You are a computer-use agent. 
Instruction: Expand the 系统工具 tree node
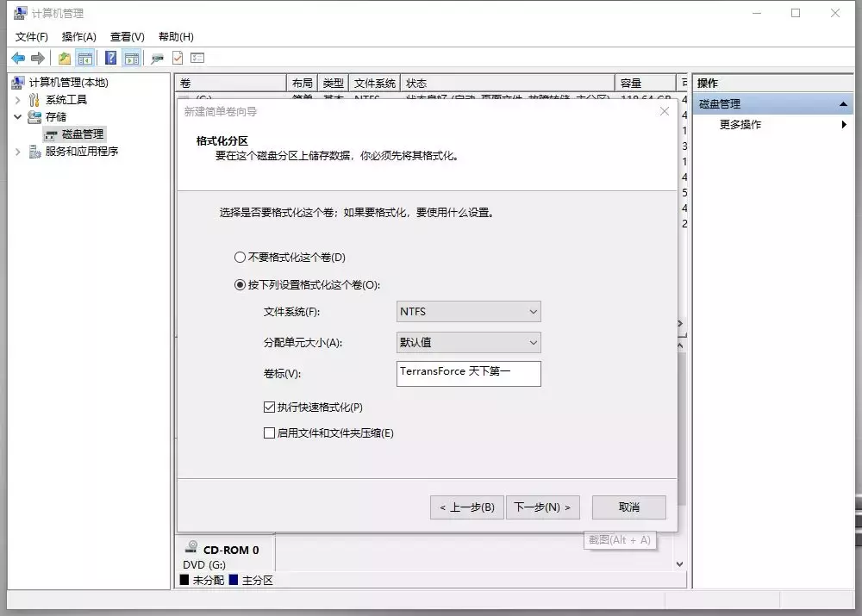click(17, 99)
